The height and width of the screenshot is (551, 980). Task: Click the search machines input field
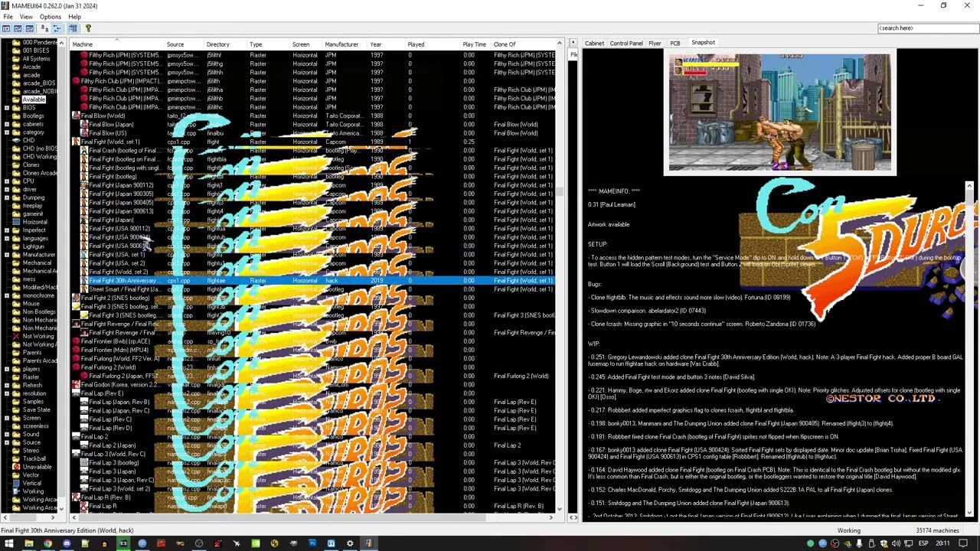pyautogui.click(x=928, y=28)
